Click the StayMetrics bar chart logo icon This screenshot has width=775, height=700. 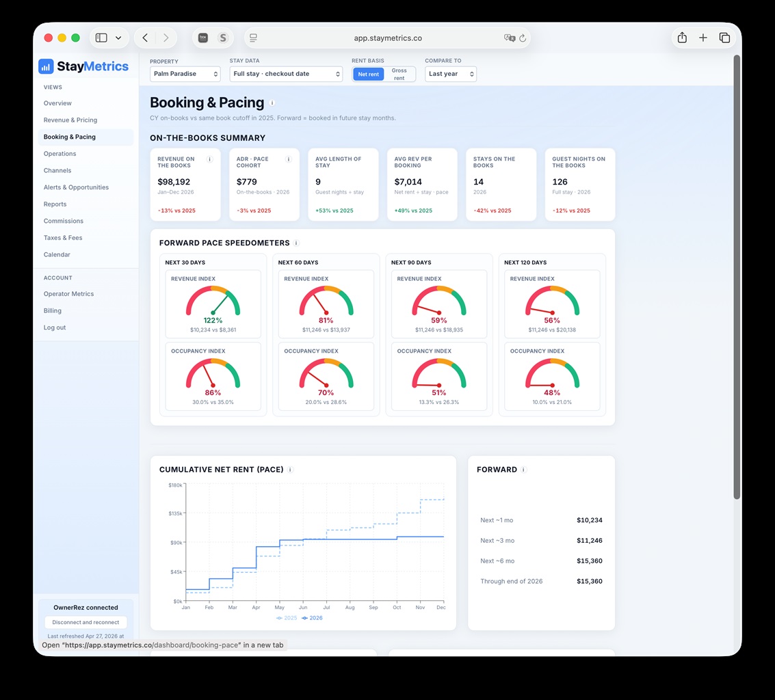coord(46,66)
